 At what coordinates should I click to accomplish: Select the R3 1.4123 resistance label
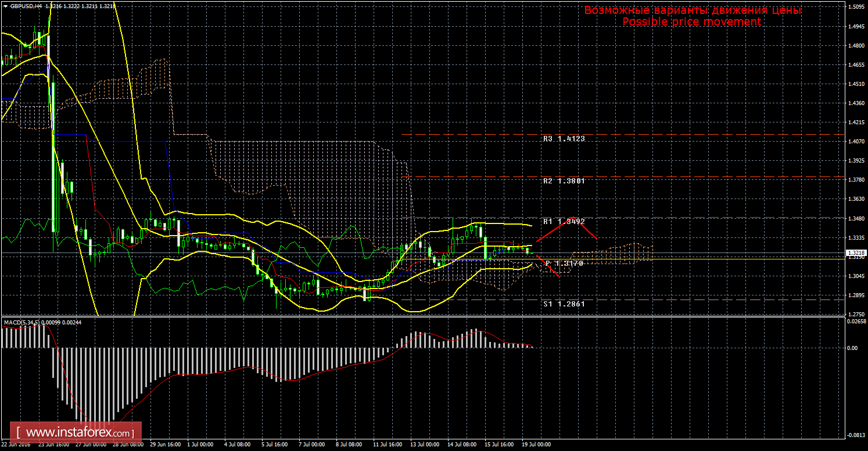pyautogui.click(x=564, y=139)
